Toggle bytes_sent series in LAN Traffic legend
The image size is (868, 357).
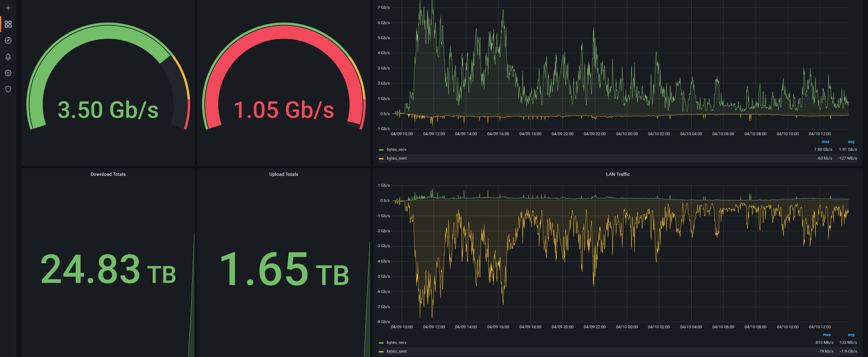[396, 351]
